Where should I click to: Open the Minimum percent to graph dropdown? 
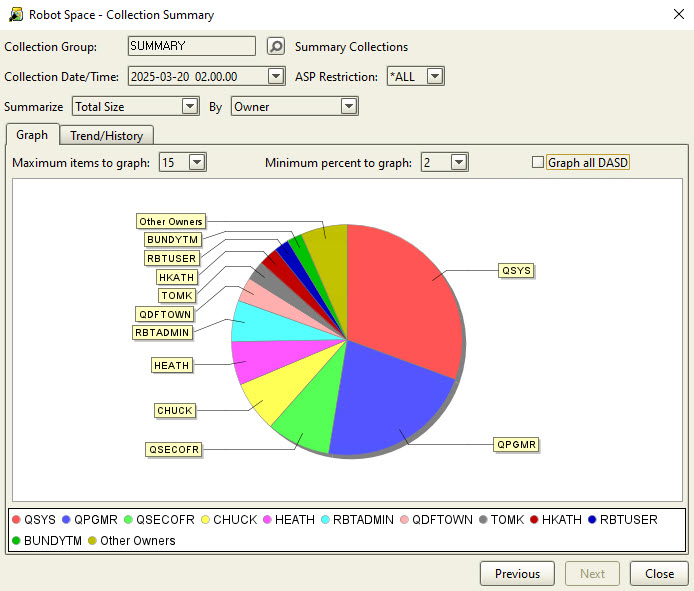pos(459,162)
